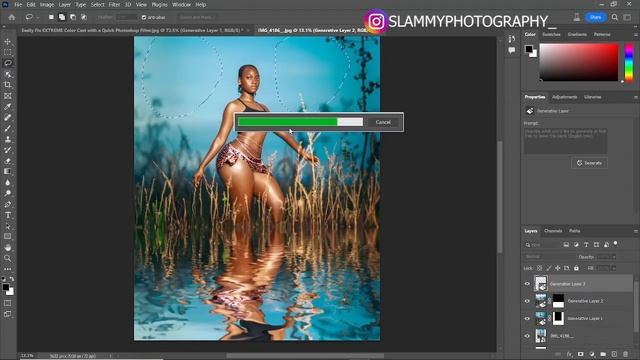640x360 pixels.
Task: Open the History panel icon
Action: (511, 39)
